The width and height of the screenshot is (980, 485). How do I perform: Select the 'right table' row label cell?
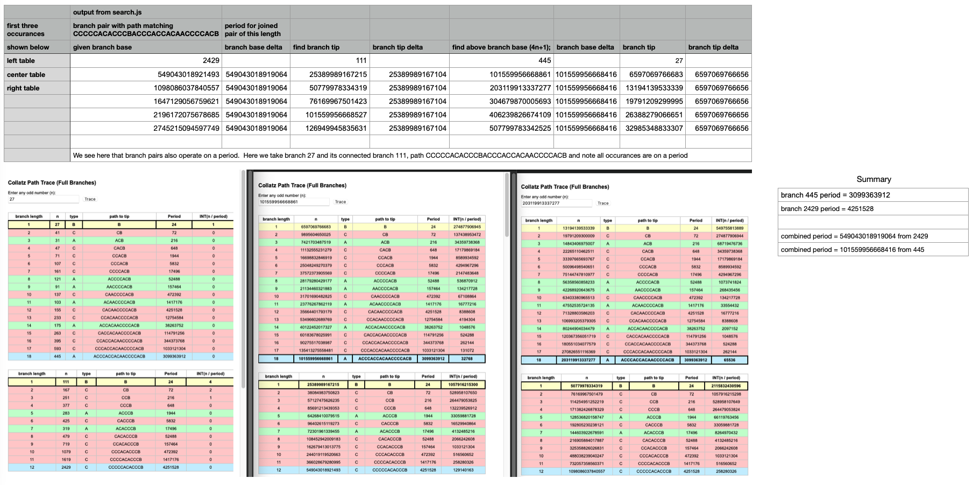click(x=37, y=88)
